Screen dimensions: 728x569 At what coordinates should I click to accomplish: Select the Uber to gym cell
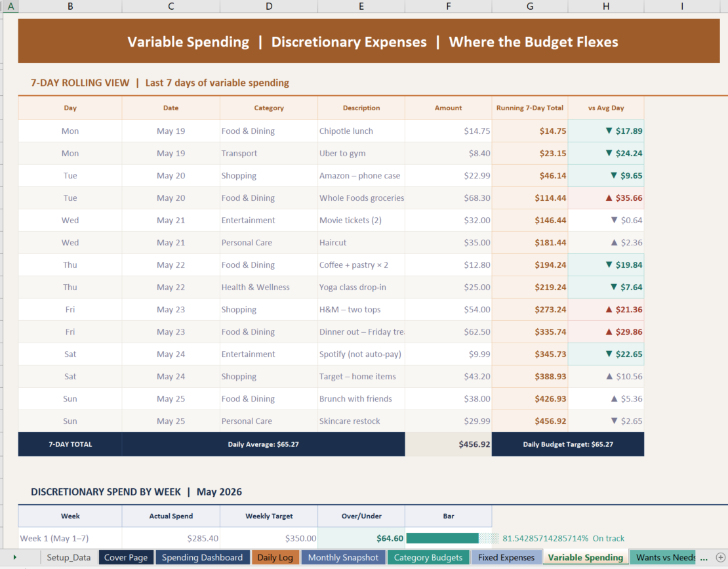(x=361, y=154)
